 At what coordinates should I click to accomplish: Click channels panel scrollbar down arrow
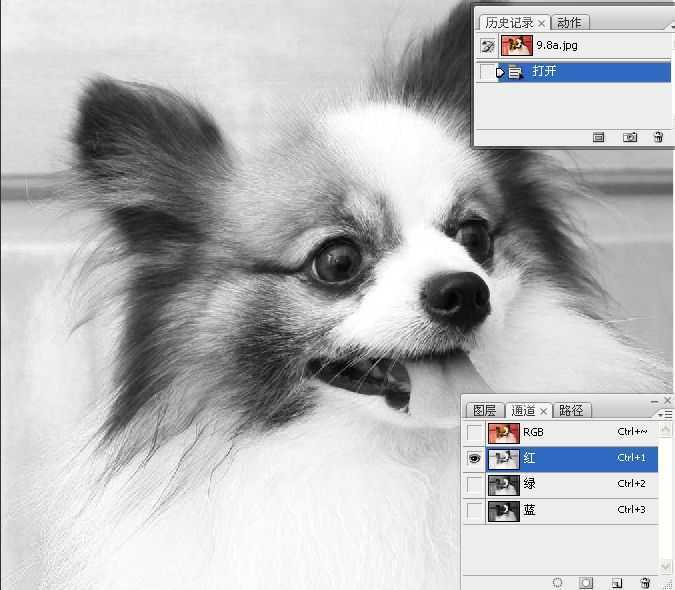pos(666,565)
